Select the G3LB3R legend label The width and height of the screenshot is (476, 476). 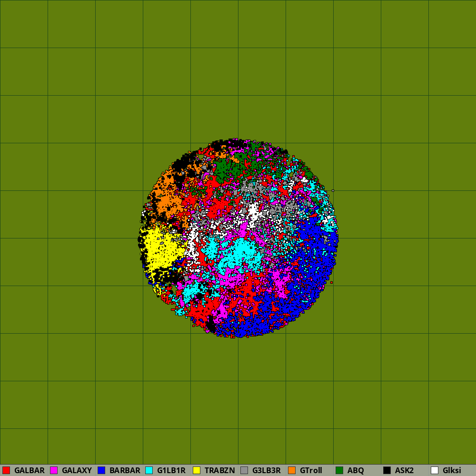pyautogui.click(x=267, y=470)
